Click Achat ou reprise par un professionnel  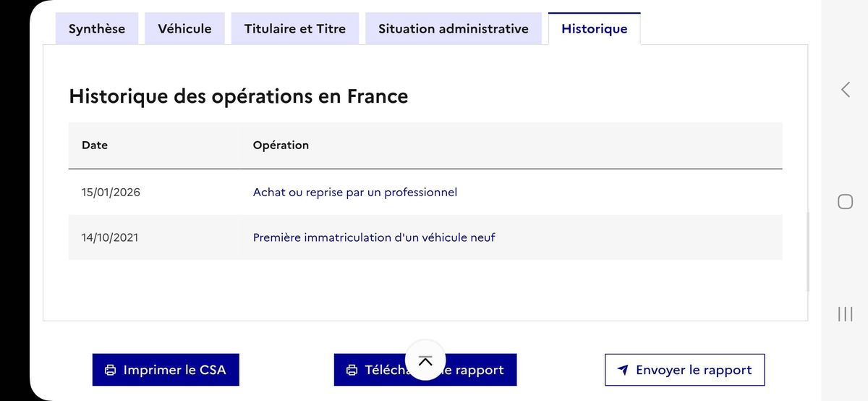coord(354,193)
